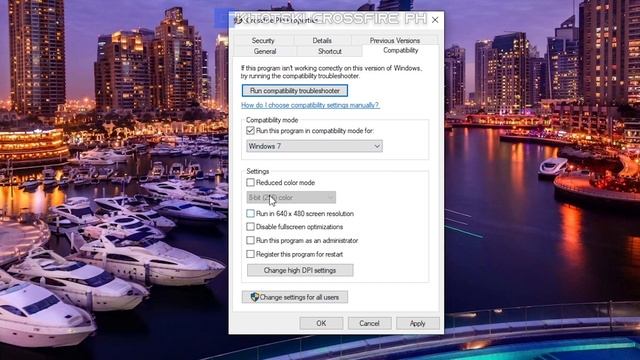Enable Run this program as an administrator
The height and width of the screenshot is (360, 640).
pos(250,240)
